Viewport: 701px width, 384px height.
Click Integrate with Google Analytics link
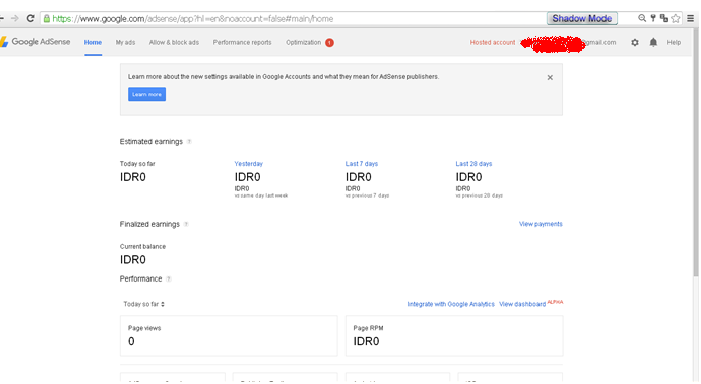(451, 304)
